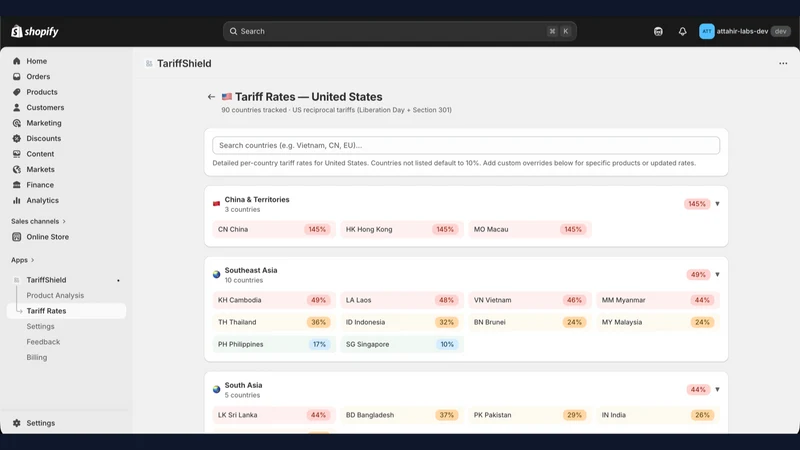The height and width of the screenshot is (450, 800).
Task: Click the Customers person icon
Action: [x=17, y=108]
